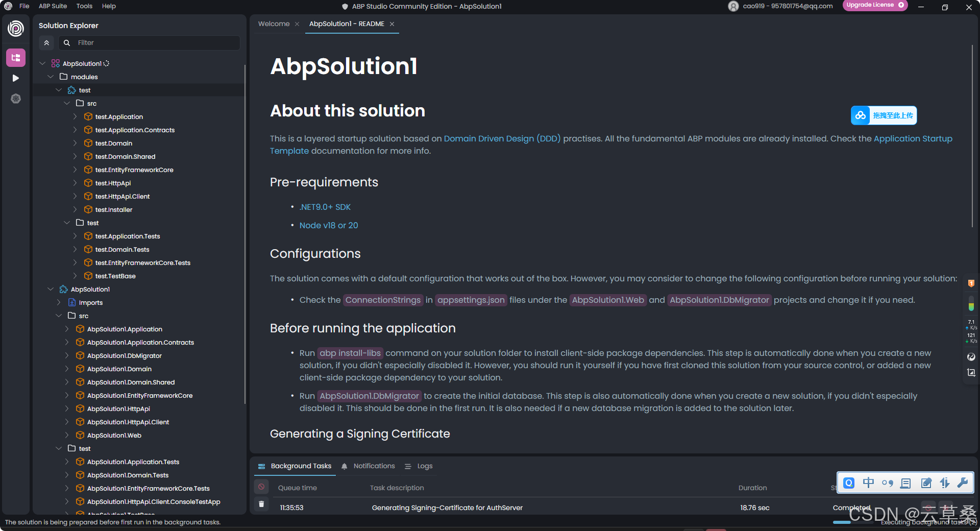Close the AbpSolution1 - README tab
The width and height of the screenshot is (980, 531).
tap(392, 24)
